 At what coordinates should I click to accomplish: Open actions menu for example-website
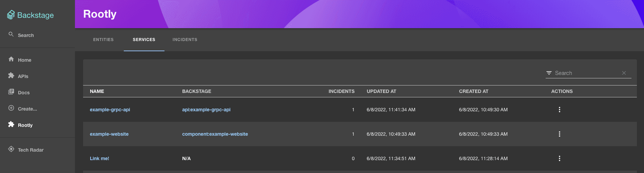560,134
